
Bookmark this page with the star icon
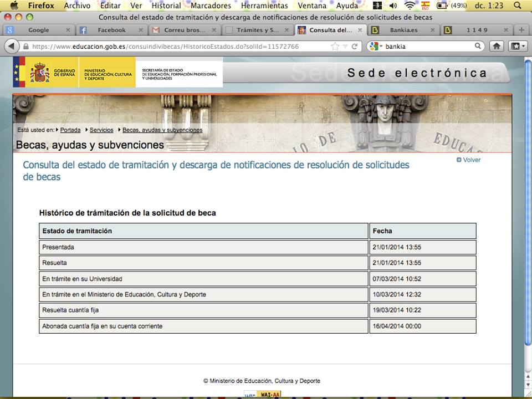point(335,47)
